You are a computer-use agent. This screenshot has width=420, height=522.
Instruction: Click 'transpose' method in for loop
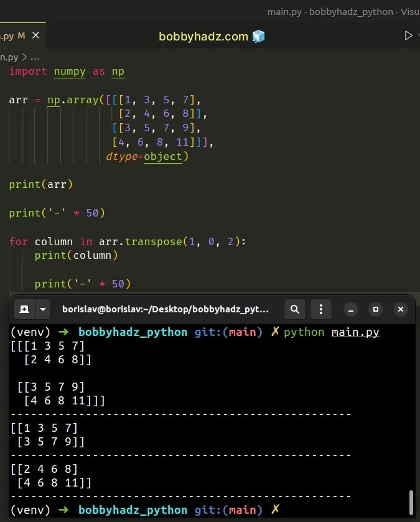click(154, 241)
